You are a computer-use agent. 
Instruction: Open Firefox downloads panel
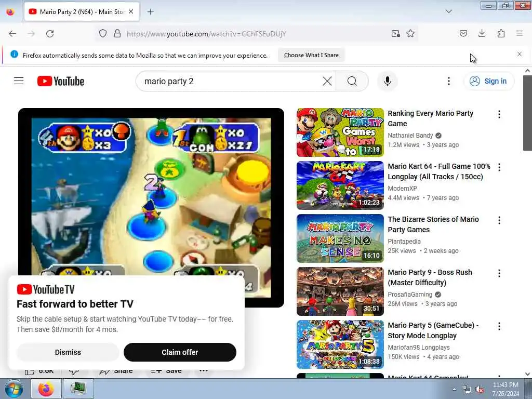click(x=482, y=34)
